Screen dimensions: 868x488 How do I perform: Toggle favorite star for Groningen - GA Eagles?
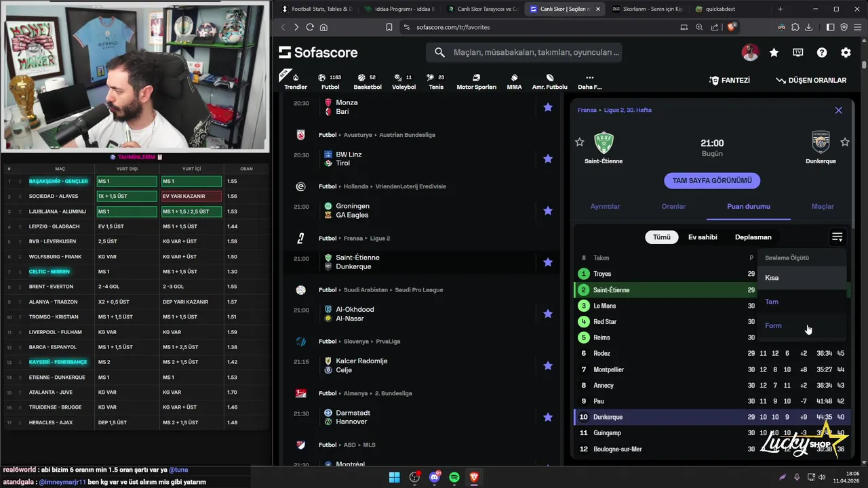pos(548,211)
